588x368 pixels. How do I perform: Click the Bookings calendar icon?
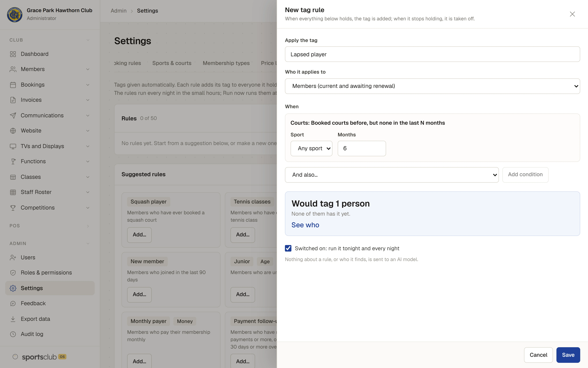click(13, 85)
